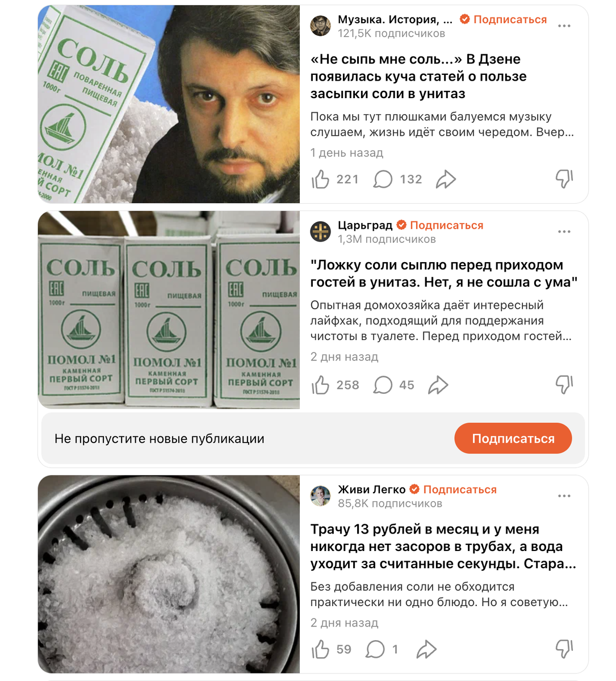616x681 pixels.
Task: Open more options for Царьград post
Action: [x=564, y=232]
